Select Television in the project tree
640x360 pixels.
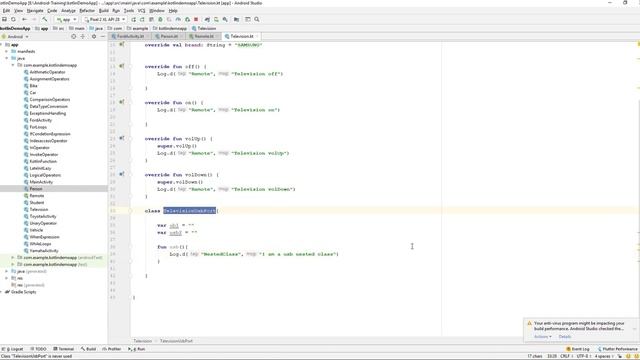pos(39,209)
